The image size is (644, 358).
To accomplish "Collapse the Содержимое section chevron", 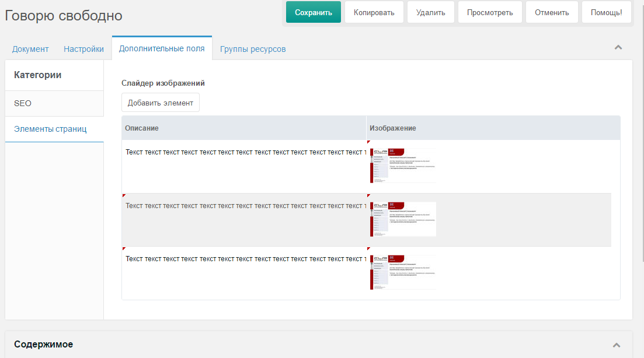I will click(617, 345).
